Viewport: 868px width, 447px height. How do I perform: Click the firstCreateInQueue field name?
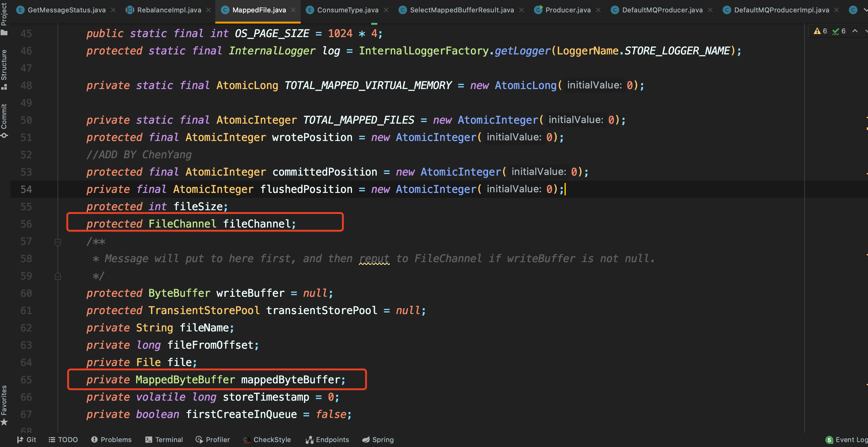(x=241, y=414)
